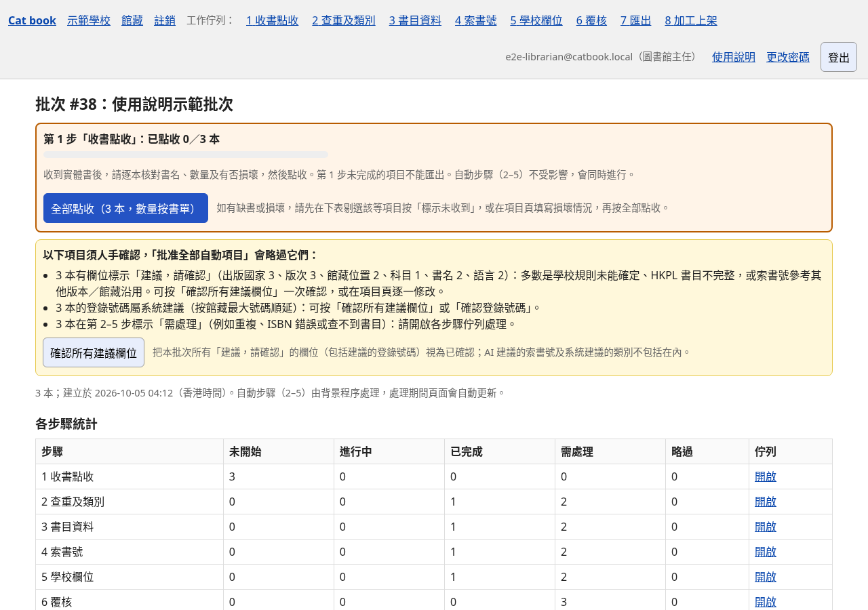Open queue 4 索書號 in top bar
The height and width of the screenshot is (610, 868).
tap(476, 20)
